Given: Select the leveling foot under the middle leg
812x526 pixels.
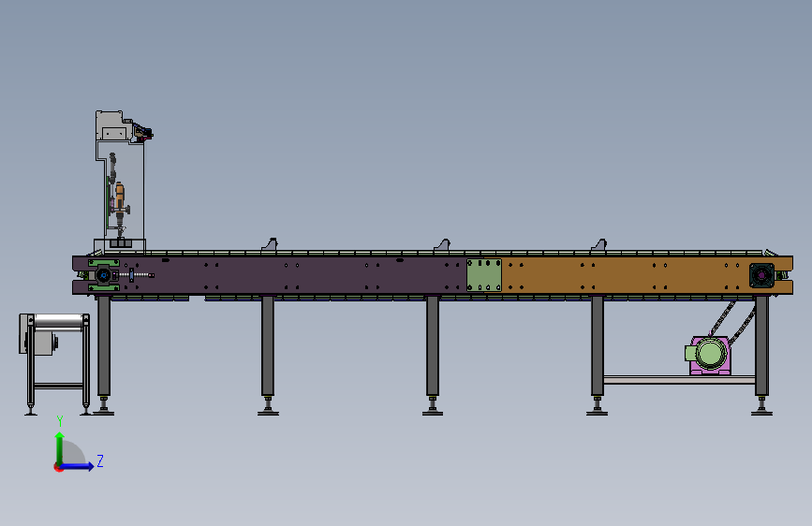Looking at the screenshot, I should 433,406.
